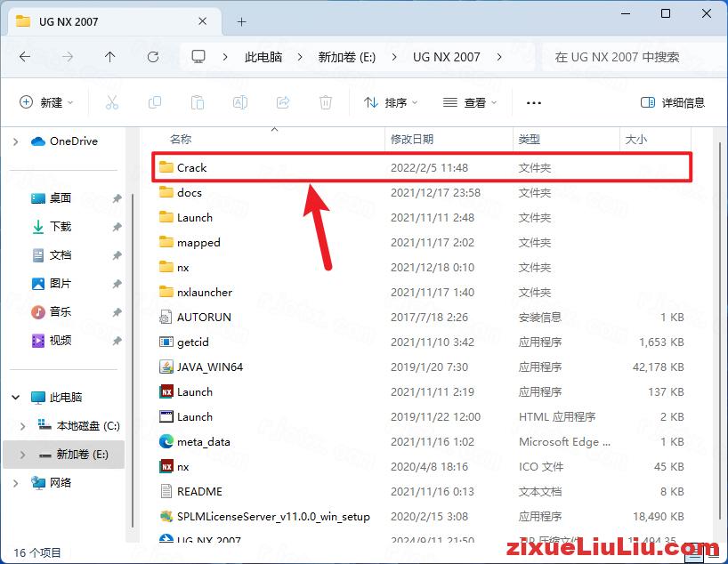Click the computer monitor icon in address bar
The height and width of the screenshot is (564, 728).
tap(198, 57)
